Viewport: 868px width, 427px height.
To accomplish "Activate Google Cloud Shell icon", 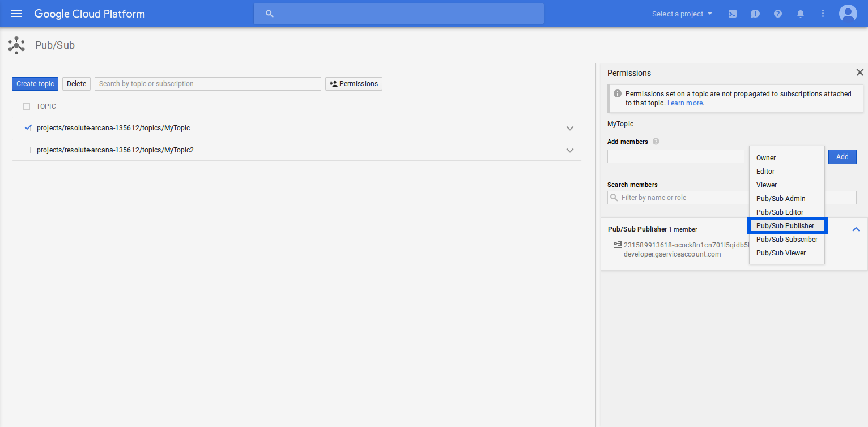I will [733, 14].
